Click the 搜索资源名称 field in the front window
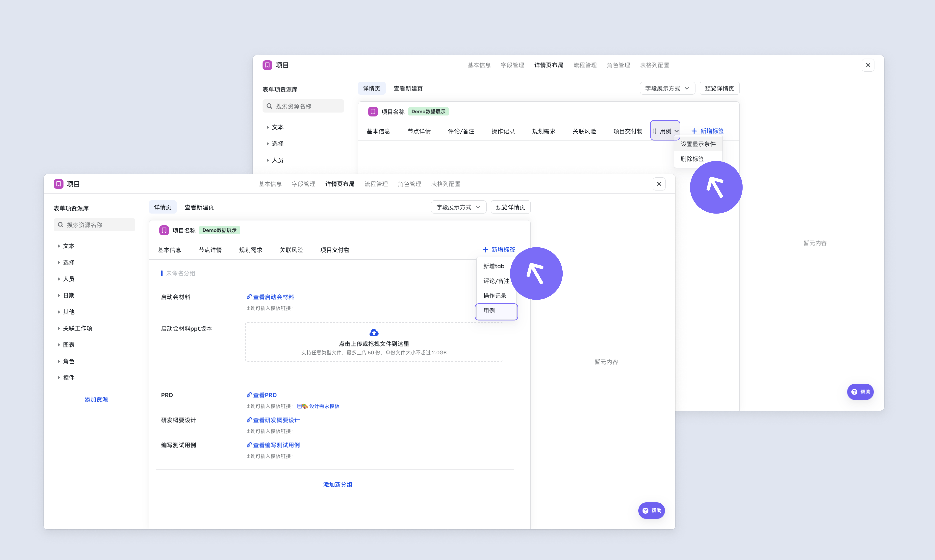 tap(94, 225)
